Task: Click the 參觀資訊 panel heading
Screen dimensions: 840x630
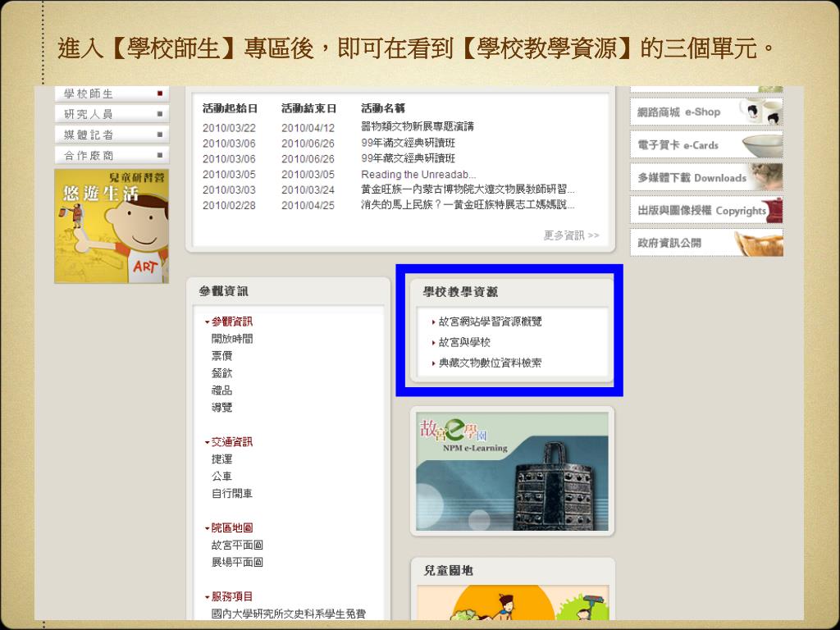Action: click(223, 291)
